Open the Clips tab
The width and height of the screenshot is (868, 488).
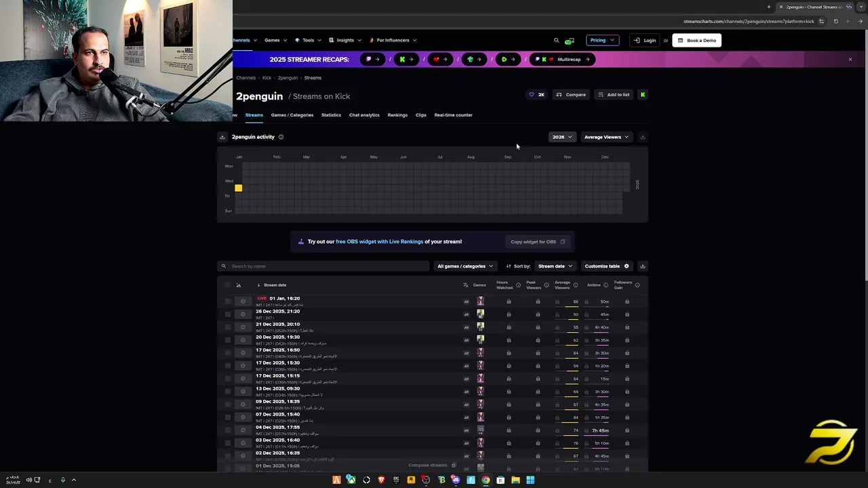421,115
